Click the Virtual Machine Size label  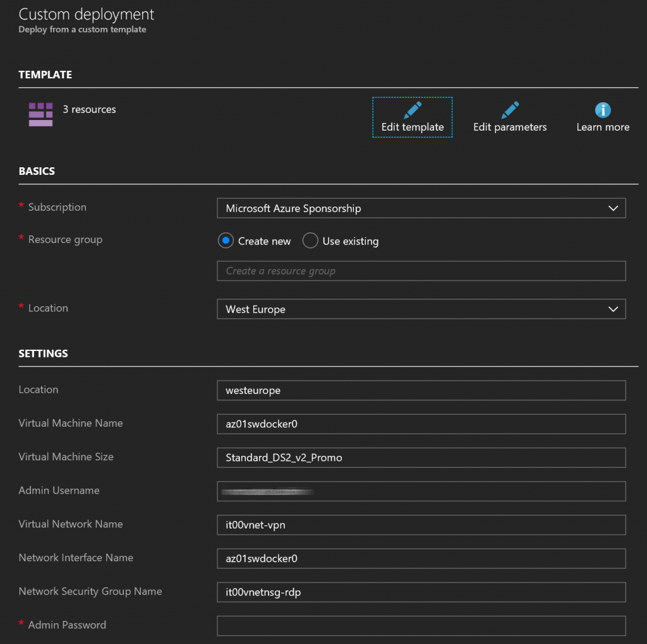(x=66, y=457)
